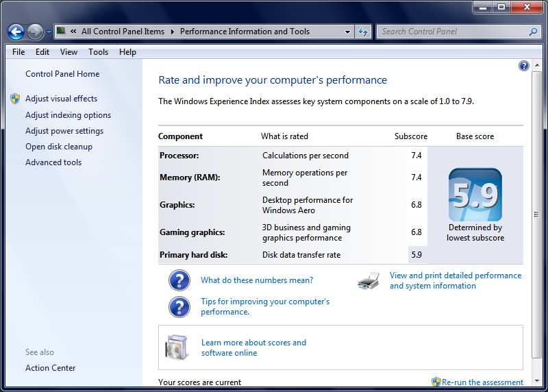Click question icon beside 'What do these numbers mean?'
The image size is (548, 392).
point(179,280)
